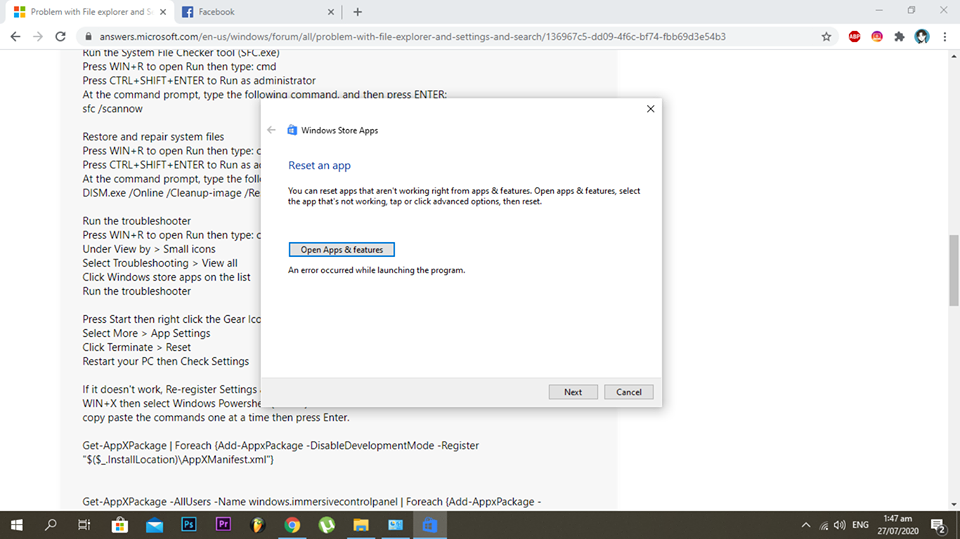
Task: Open the Control Panel window on the taskbar
Action: 396,525
